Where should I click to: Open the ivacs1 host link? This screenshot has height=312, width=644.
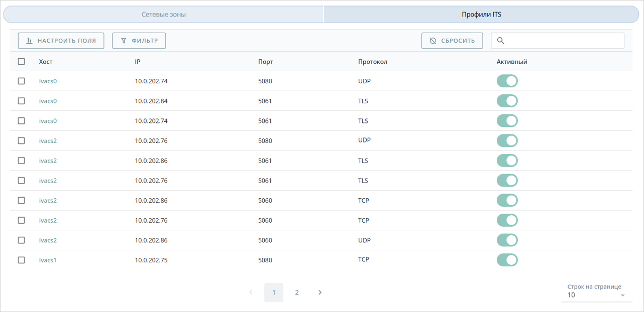click(x=48, y=260)
